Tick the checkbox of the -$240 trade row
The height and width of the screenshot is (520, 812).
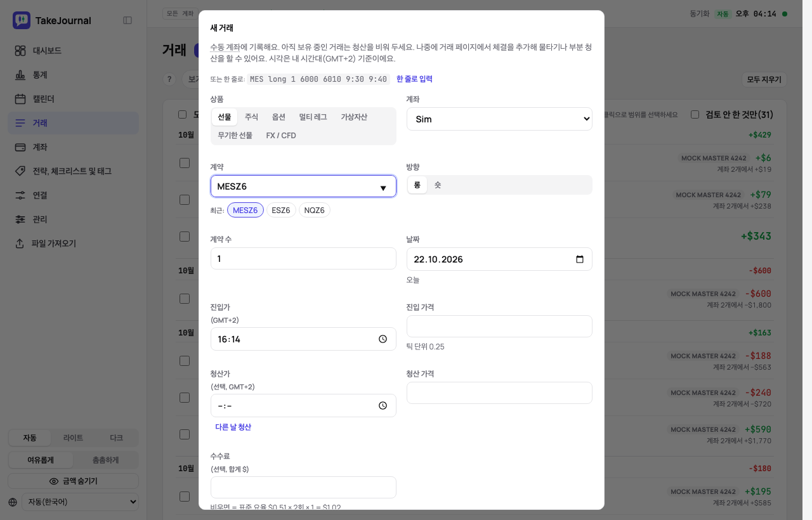tap(185, 398)
